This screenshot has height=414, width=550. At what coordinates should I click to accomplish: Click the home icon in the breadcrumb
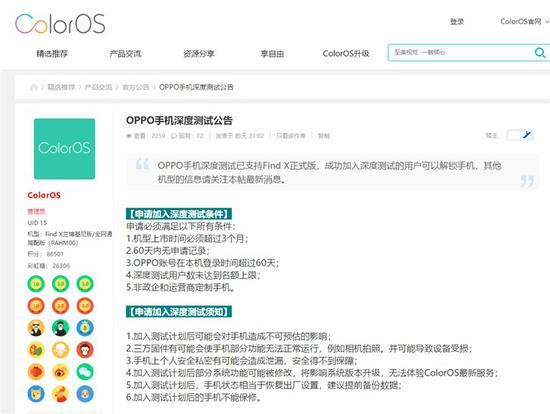pyautogui.click(x=34, y=87)
